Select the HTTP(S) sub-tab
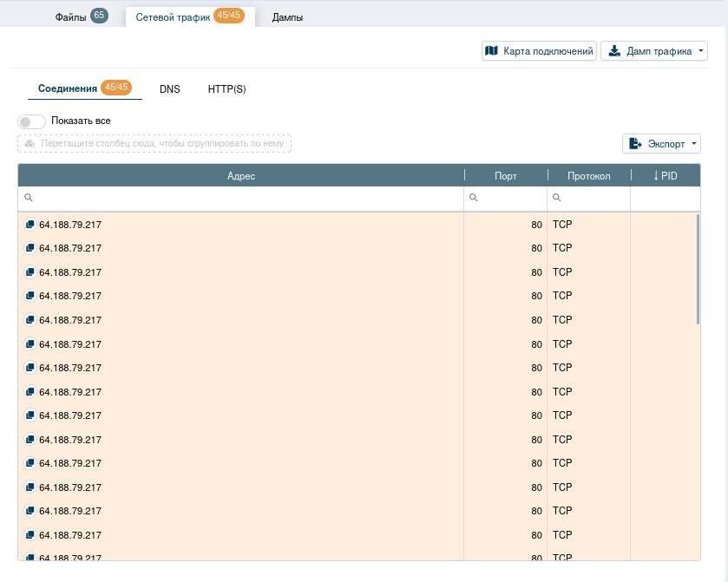The width and height of the screenshot is (728, 582). (x=226, y=89)
